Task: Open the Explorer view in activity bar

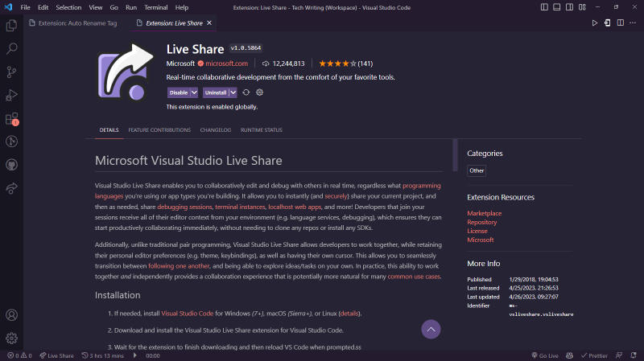Action: pos(11,26)
